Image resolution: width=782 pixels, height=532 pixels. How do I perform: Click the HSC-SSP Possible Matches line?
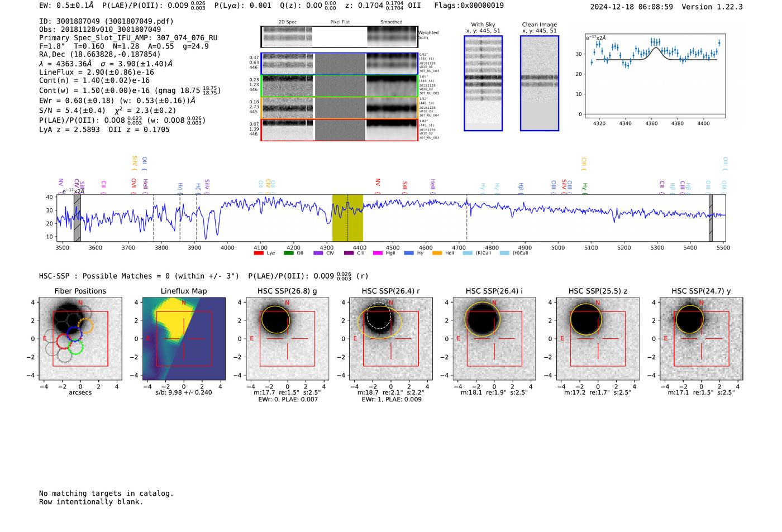click(204, 276)
